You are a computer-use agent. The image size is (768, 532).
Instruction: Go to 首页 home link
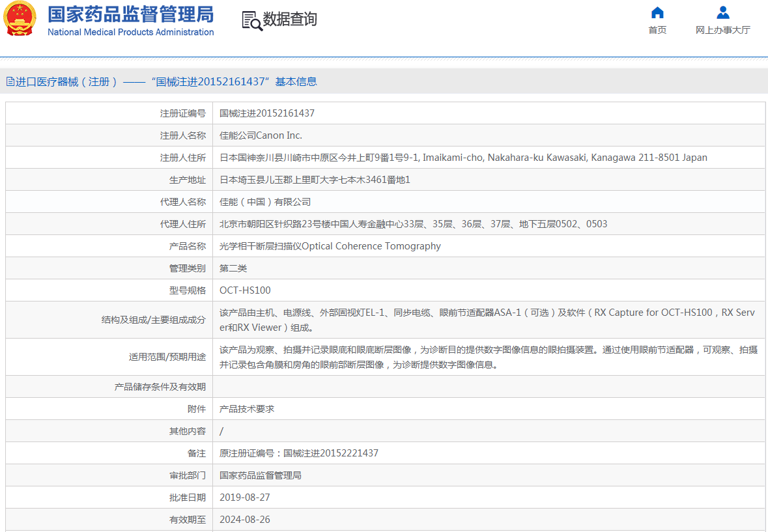click(657, 30)
